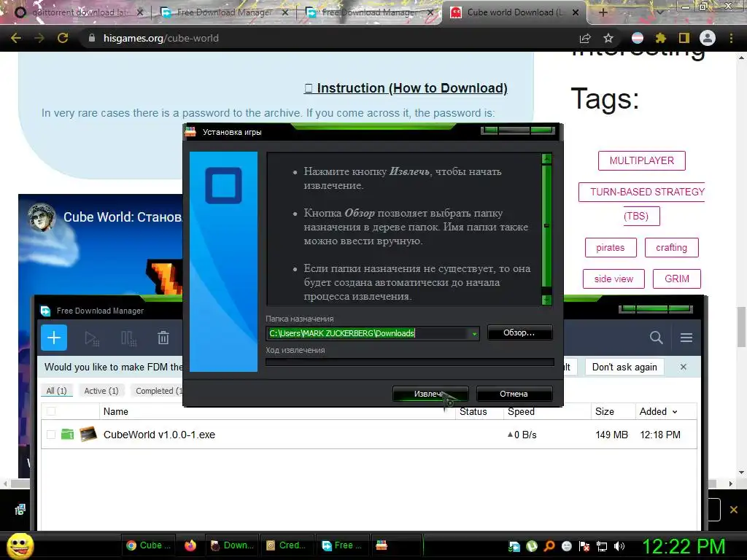Bookmark this page with the star icon
Screen dimensions: 747x560
point(608,38)
